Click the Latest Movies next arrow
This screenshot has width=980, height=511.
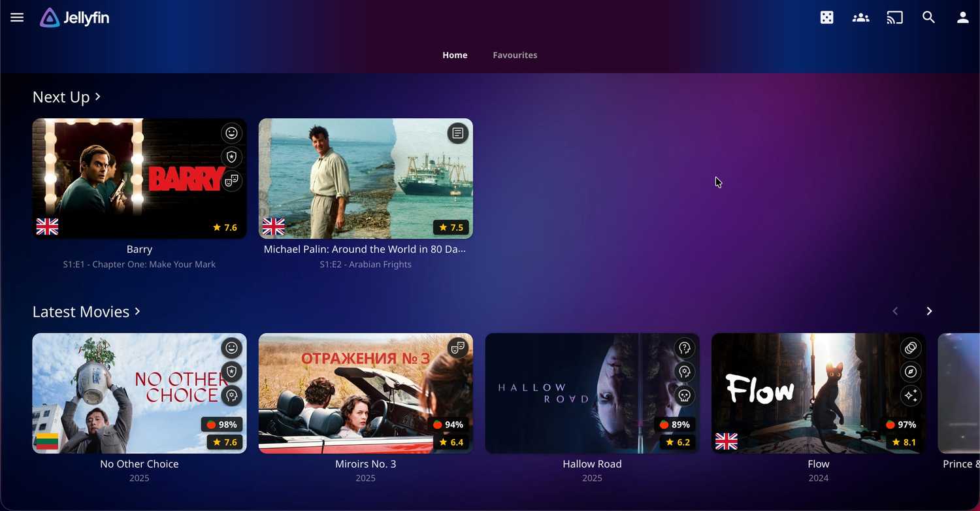929,311
